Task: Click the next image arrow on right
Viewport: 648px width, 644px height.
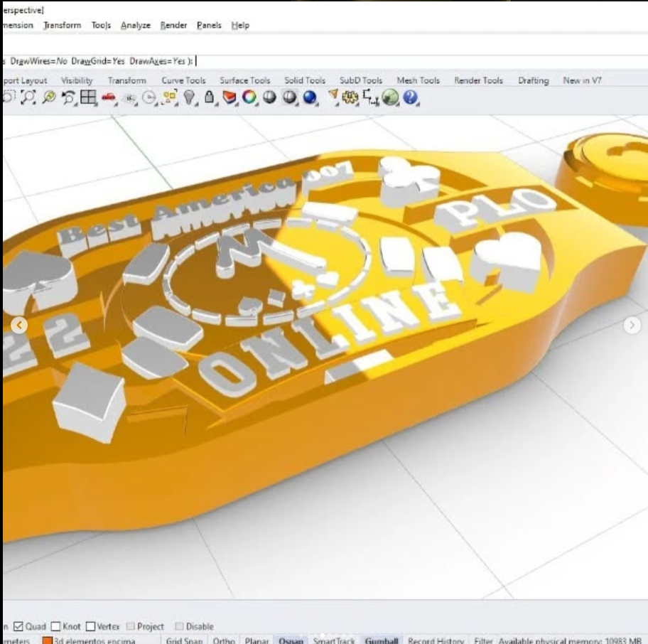Action: [x=632, y=325]
